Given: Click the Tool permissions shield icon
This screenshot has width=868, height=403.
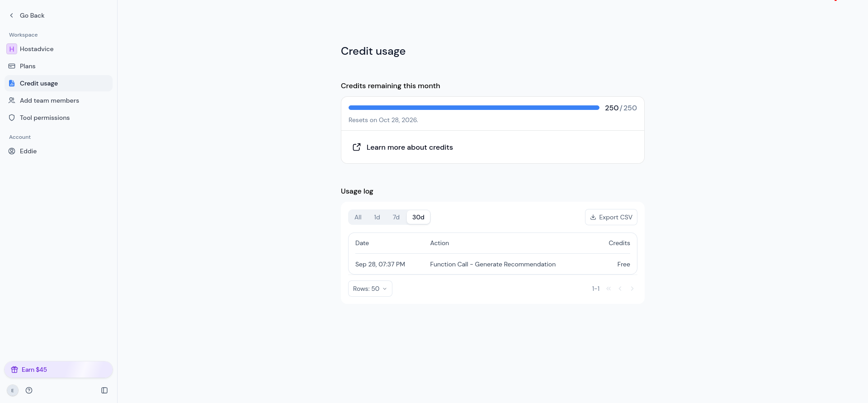Looking at the screenshot, I should [12, 118].
